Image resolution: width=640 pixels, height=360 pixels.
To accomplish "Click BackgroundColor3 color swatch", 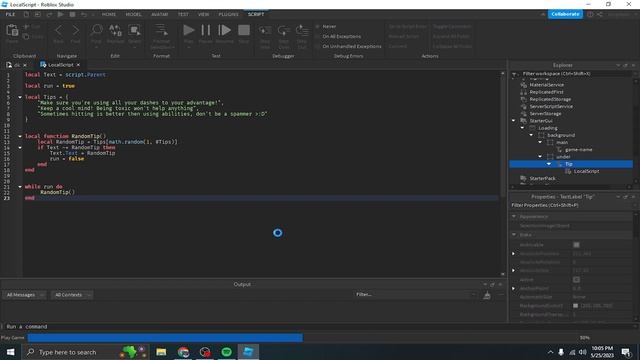I will [576, 306].
